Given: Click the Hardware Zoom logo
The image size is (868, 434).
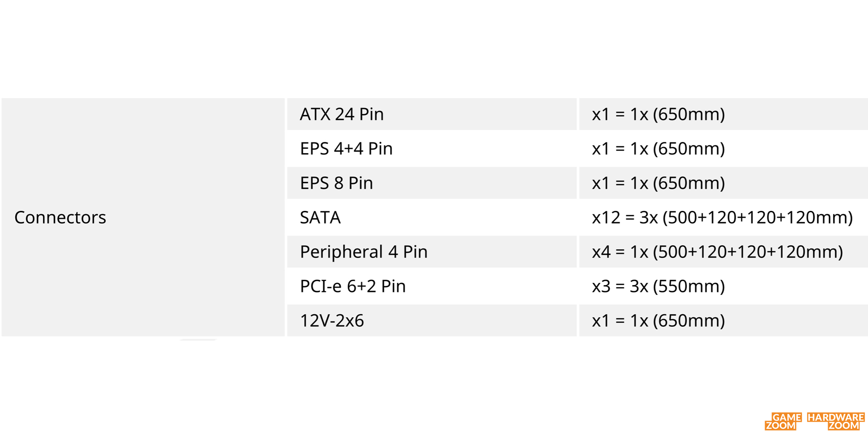Looking at the screenshot, I should point(836,421).
